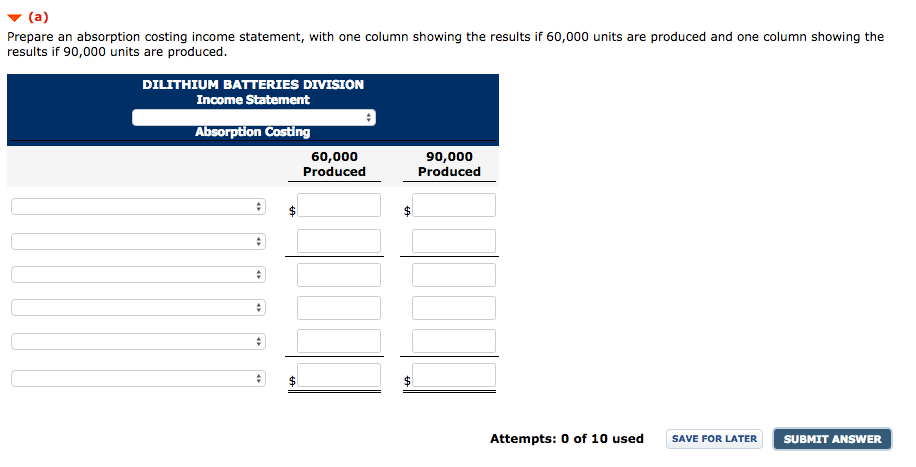Viewport: 916px width, 467px height.
Task: Click first row input under 60,000 Produced
Action: coord(339,206)
